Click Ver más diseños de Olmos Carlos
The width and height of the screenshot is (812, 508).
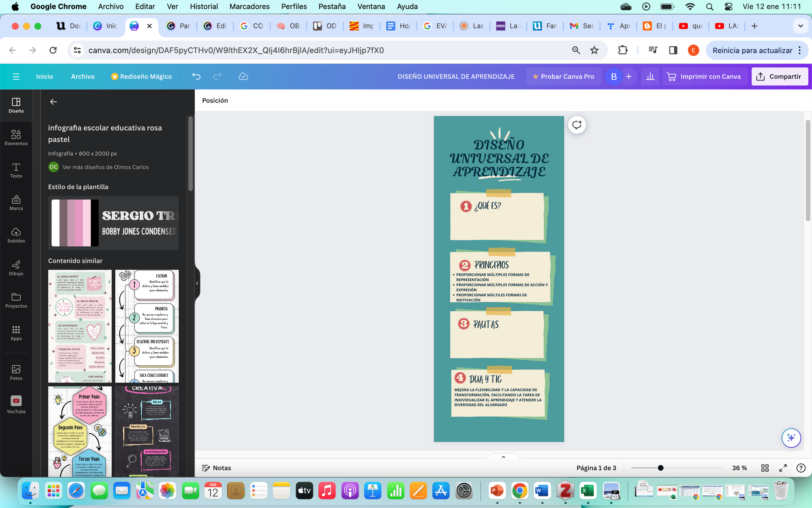[x=106, y=167]
